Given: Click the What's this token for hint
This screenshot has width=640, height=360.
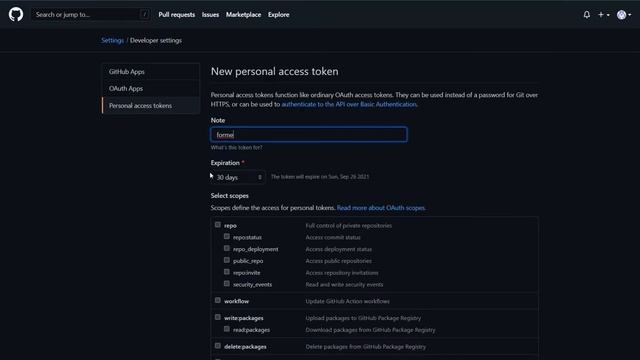Looking at the screenshot, I should click(x=236, y=148).
